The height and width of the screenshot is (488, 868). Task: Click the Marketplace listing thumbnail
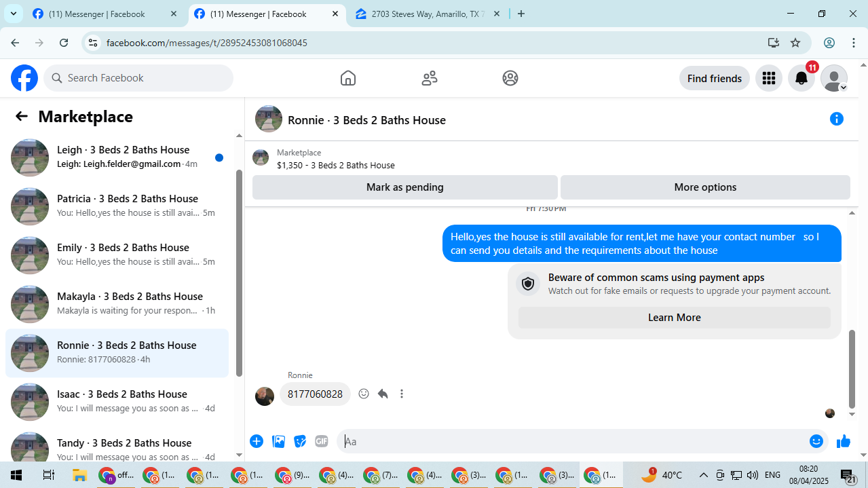pyautogui.click(x=261, y=158)
